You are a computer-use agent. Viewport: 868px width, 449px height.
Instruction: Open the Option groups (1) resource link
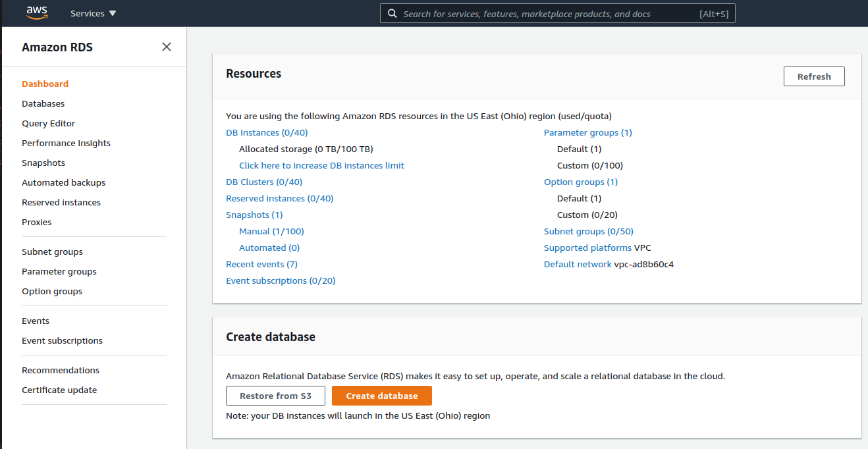[581, 182]
